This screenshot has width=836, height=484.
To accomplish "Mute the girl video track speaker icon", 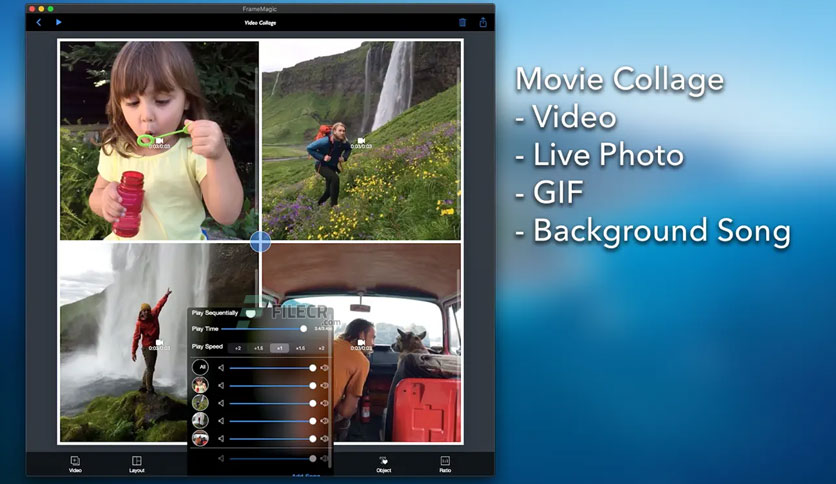I will [221, 385].
